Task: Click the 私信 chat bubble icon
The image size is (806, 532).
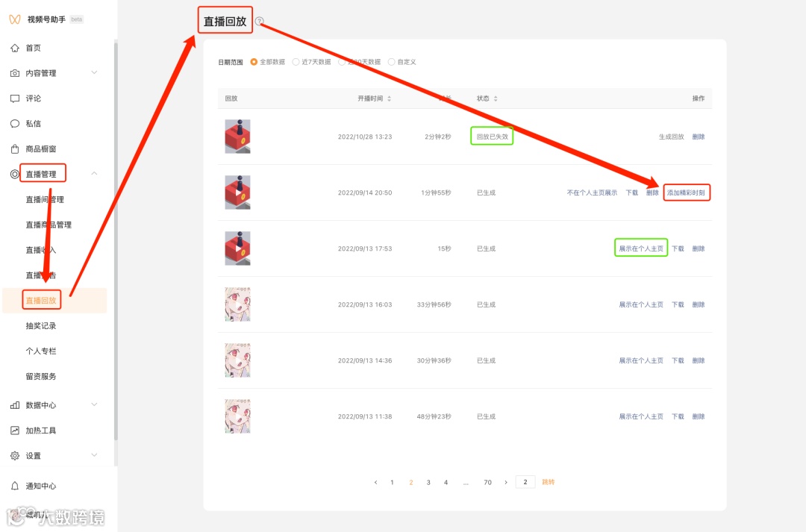Action: [x=15, y=123]
